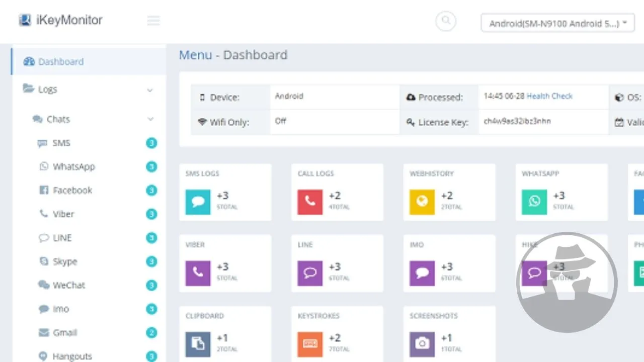Click the Webhistory yellow globe icon
Viewport: 644px width, 362px height.
click(422, 202)
